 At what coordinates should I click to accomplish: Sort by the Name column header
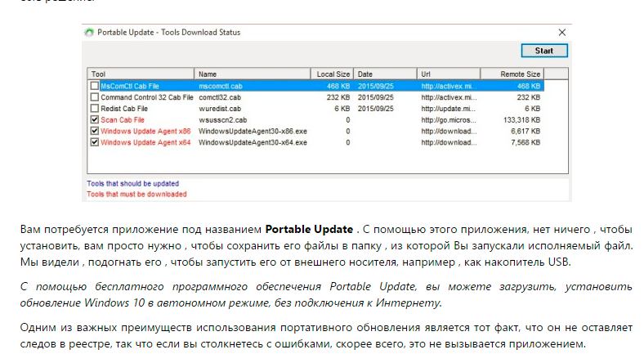[253, 74]
